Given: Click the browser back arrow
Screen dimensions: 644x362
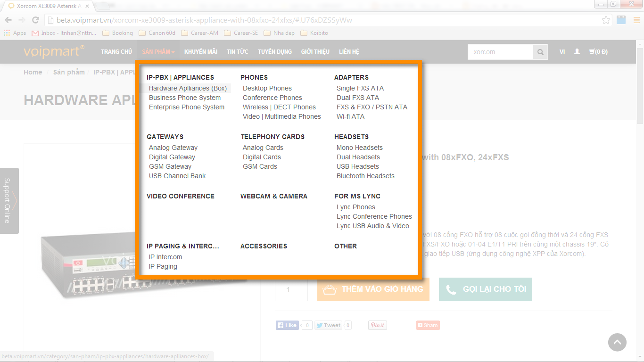Looking at the screenshot, I should coord(8,20).
